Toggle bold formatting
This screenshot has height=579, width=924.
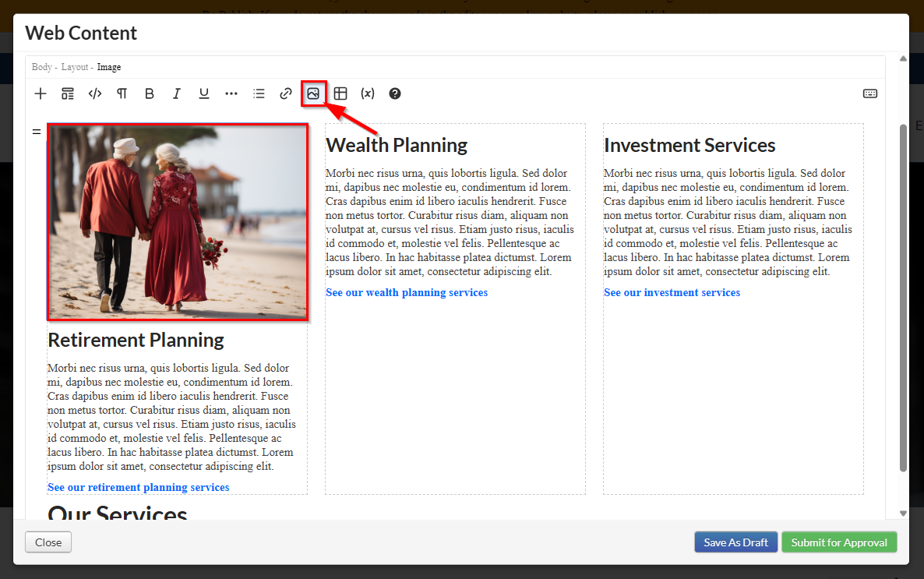(149, 94)
